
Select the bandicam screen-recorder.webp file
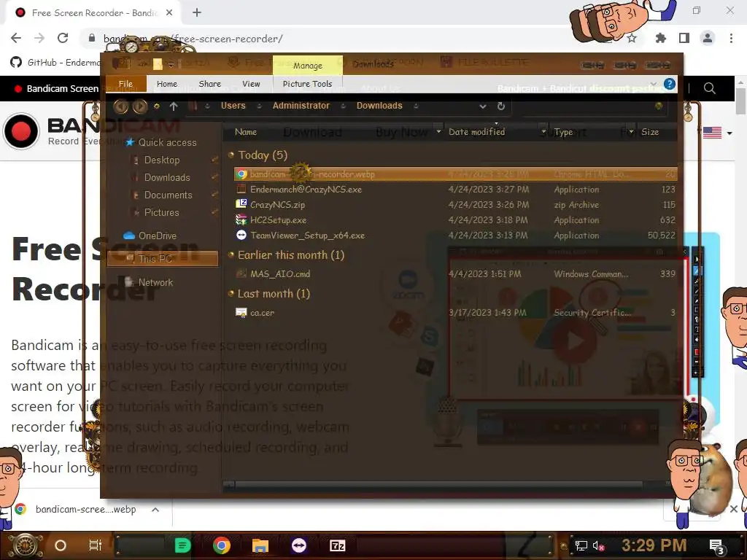tap(455, 174)
